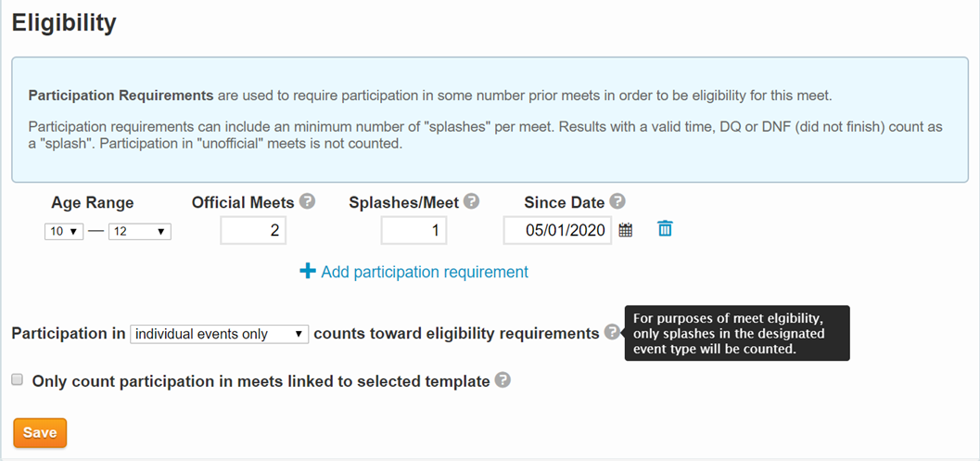This screenshot has width=980, height=461.
Task: Enable Only count participation in linked meets
Action: (x=18, y=379)
